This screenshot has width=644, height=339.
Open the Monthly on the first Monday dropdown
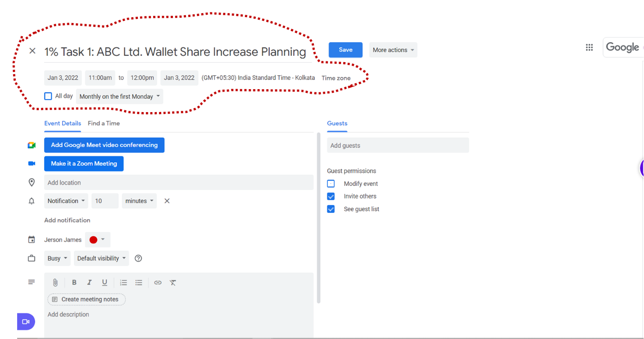click(x=119, y=97)
